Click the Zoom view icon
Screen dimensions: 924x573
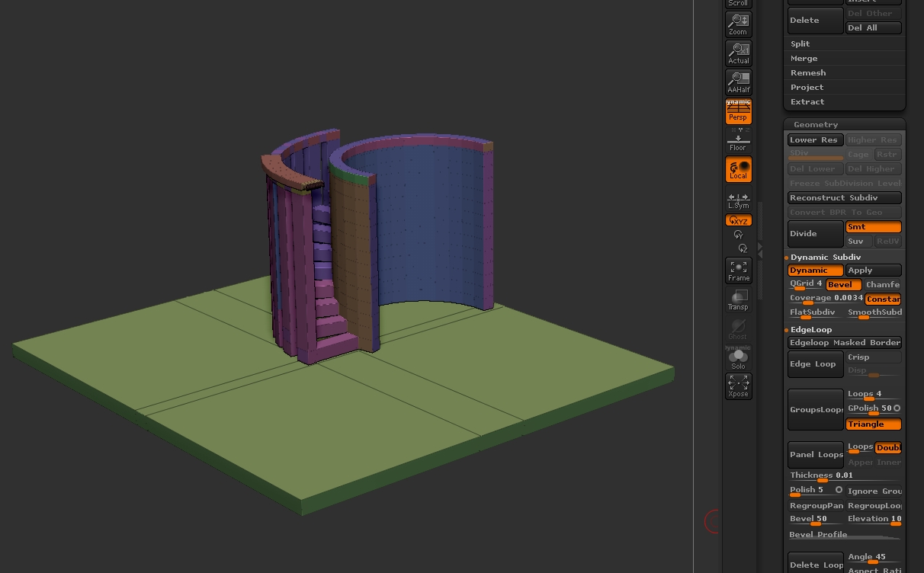click(x=738, y=24)
